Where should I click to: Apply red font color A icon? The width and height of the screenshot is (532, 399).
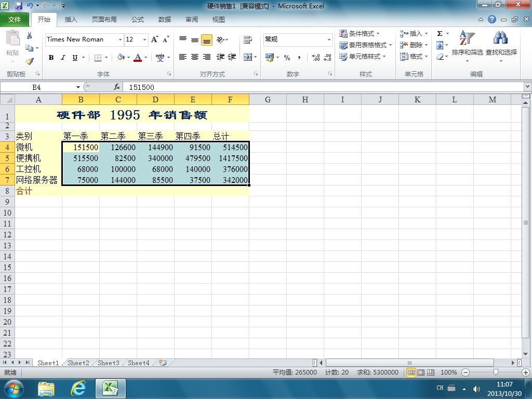click(137, 57)
